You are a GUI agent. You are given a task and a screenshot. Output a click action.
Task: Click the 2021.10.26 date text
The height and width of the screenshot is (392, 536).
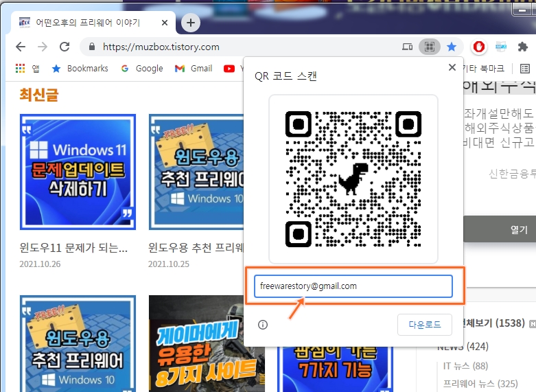[x=40, y=264]
